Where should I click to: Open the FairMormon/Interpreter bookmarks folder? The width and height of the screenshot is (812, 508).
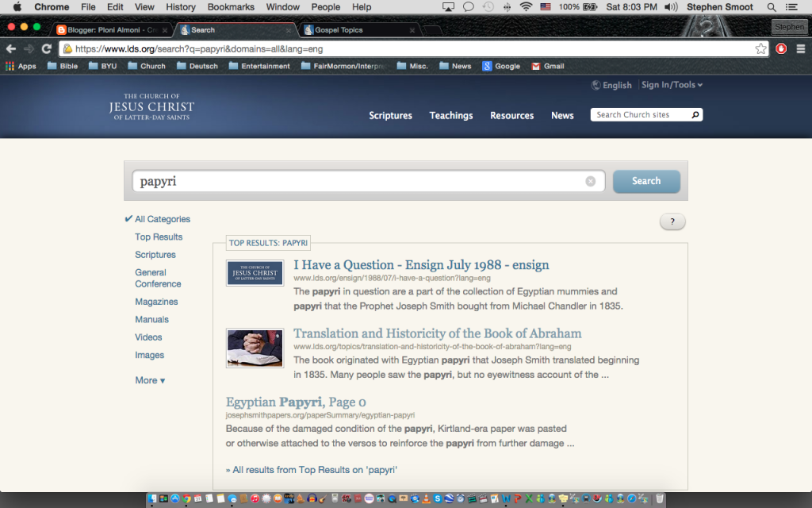click(343, 66)
